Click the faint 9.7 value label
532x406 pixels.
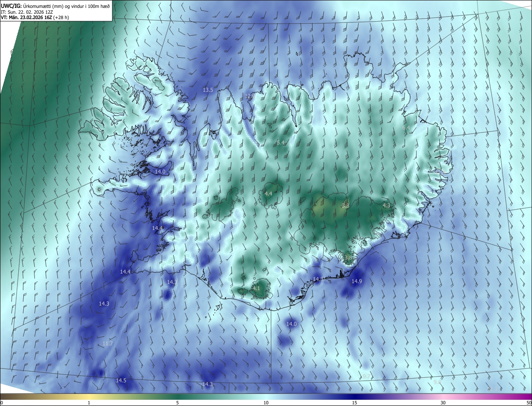(x=366, y=377)
